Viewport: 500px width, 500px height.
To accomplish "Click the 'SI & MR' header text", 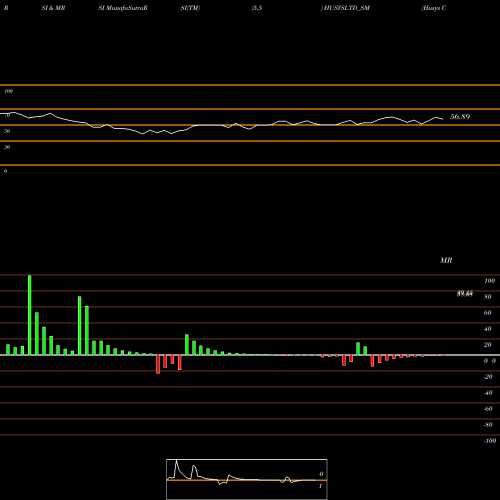I will click(53, 8).
